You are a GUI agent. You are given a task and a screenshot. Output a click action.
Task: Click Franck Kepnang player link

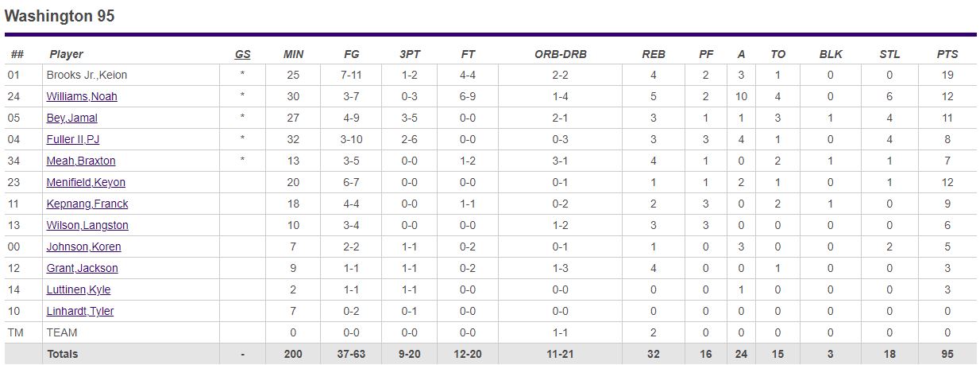tap(87, 204)
